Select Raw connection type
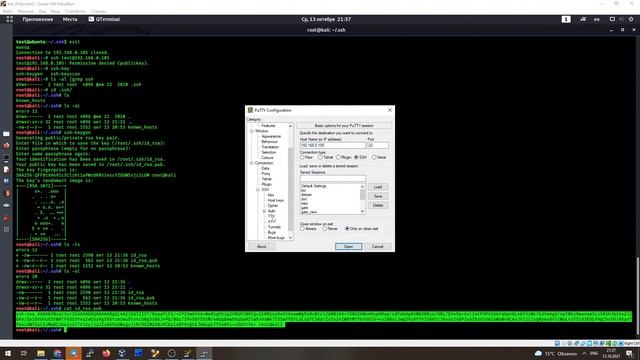This screenshot has height=360, width=640. [307, 157]
